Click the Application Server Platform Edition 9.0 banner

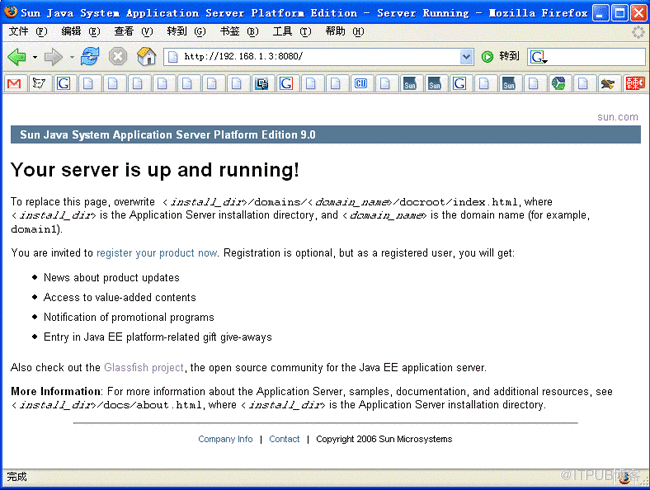[x=325, y=135]
